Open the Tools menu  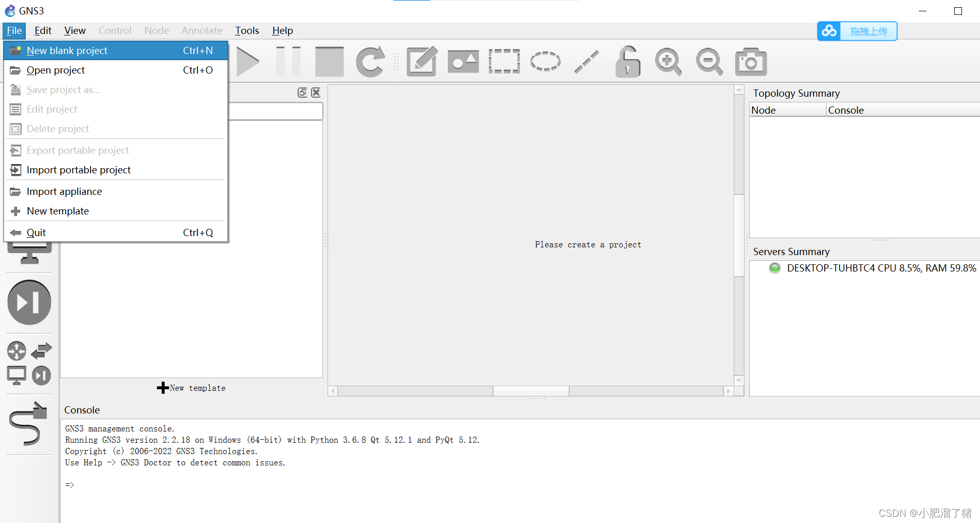pyautogui.click(x=247, y=30)
